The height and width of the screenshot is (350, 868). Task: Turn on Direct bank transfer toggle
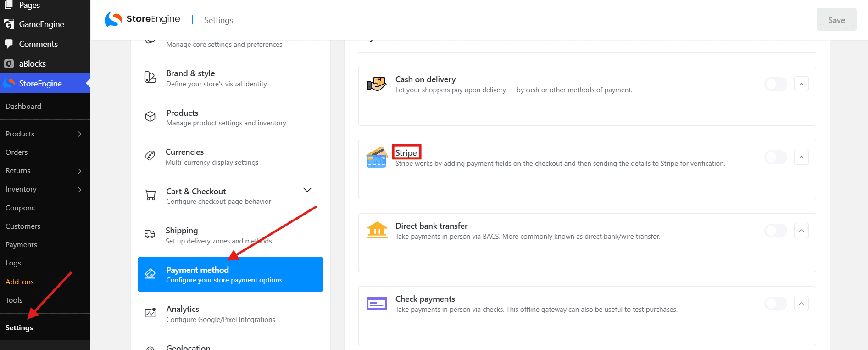[x=776, y=231]
